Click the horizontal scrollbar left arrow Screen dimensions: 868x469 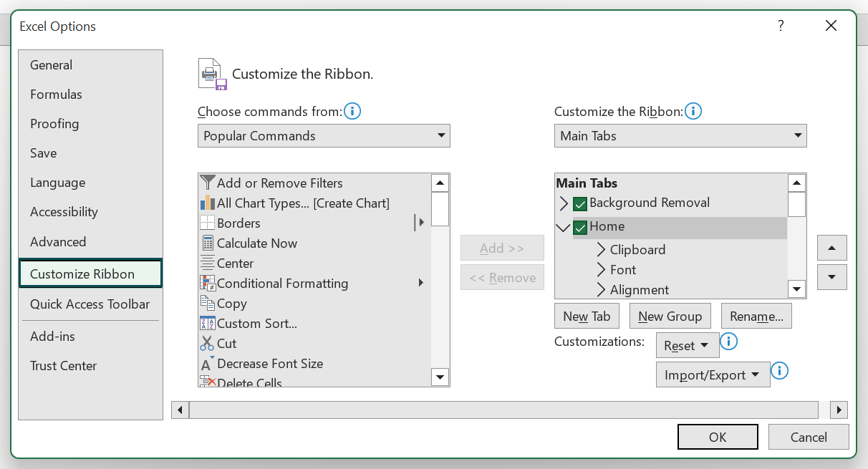(x=180, y=410)
